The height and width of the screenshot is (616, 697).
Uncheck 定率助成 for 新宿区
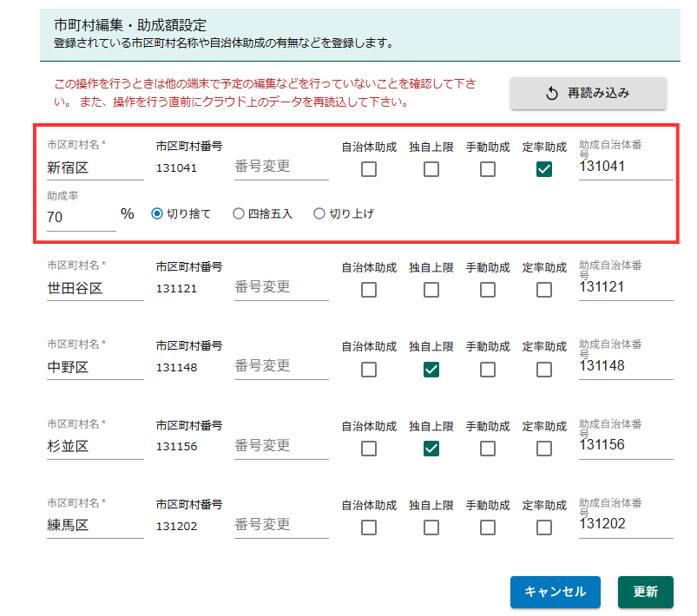(x=544, y=169)
